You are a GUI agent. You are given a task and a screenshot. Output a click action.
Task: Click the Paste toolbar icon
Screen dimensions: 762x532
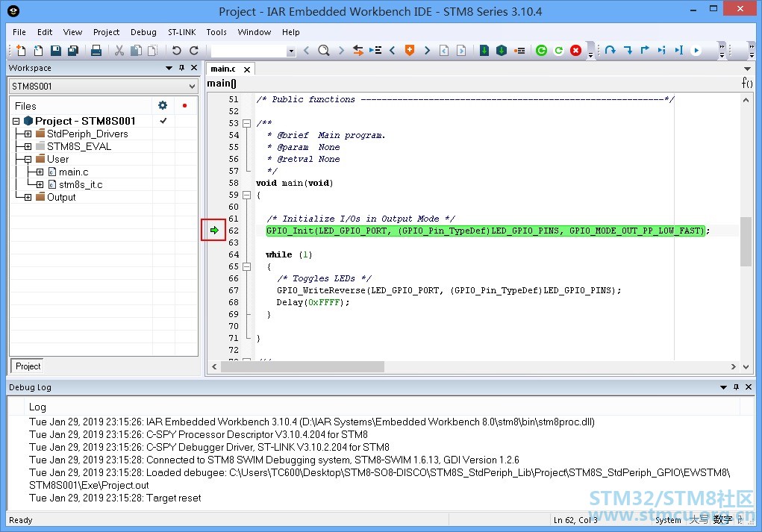152,50
